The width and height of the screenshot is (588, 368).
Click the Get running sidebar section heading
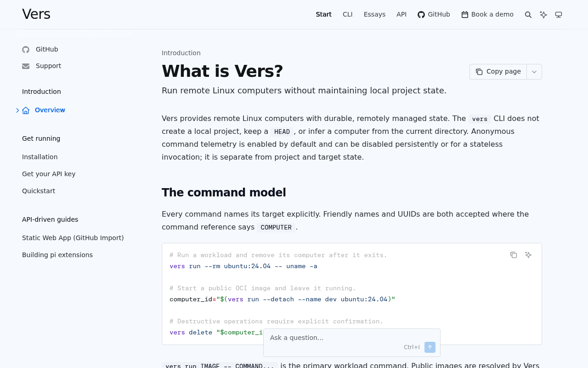(41, 138)
